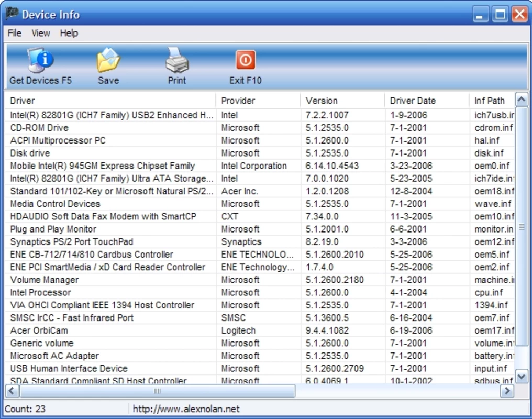Click the Device Info title bar app icon

coord(12,14)
